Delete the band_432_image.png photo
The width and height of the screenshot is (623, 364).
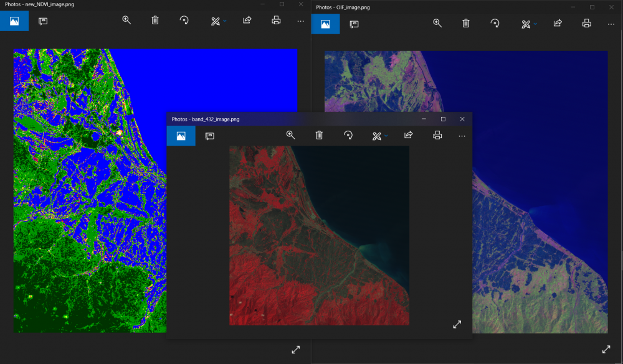tap(319, 135)
